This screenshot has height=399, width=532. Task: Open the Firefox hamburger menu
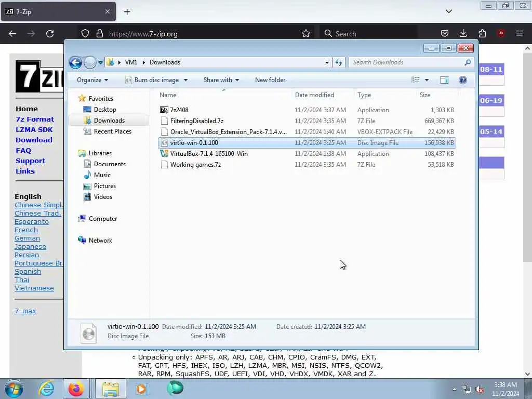click(520, 33)
